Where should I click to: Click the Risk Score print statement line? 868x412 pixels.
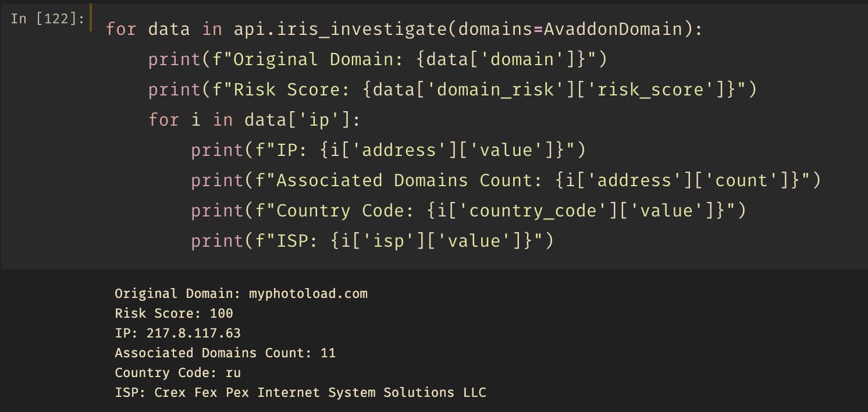(453, 90)
